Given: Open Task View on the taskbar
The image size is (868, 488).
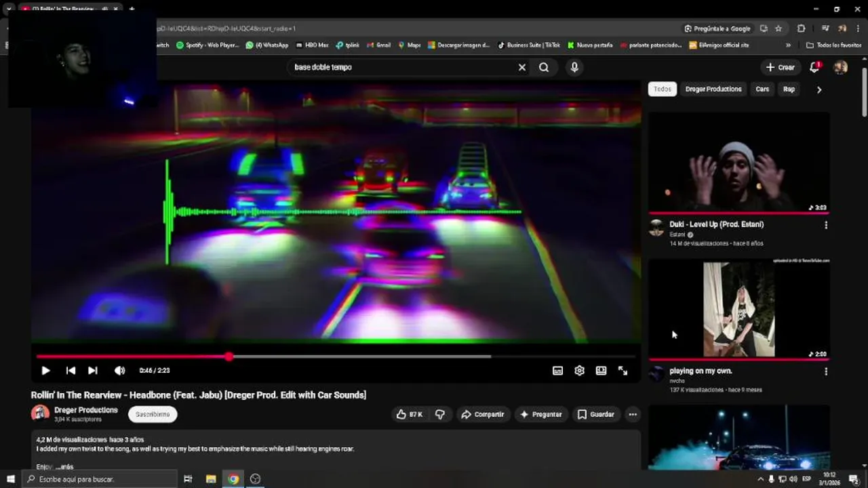Looking at the screenshot, I should [188, 479].
